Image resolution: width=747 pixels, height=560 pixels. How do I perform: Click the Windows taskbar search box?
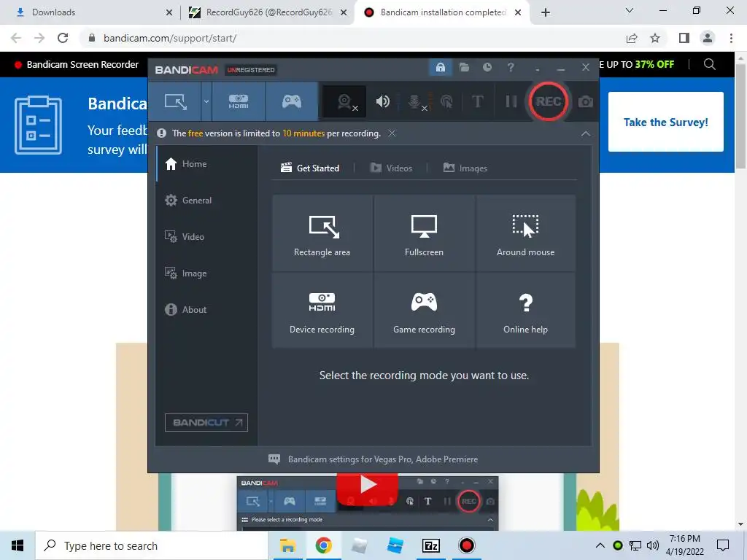pos(152,545)
